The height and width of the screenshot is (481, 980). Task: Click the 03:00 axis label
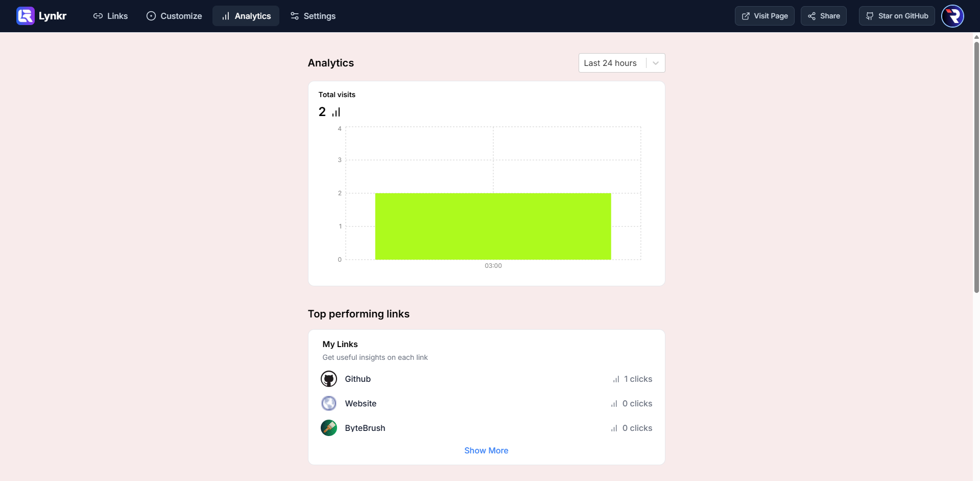[493, 266]
